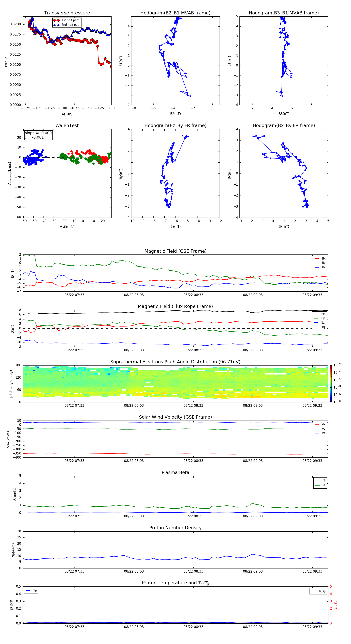
Task: Select the "r = -0.081" annotation
Action: [35, 137]
